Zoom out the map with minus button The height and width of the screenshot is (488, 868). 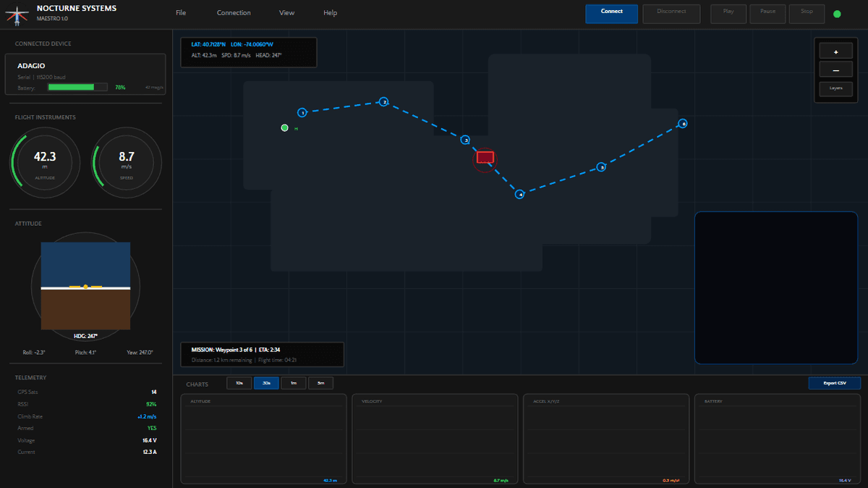pos(835,70)
